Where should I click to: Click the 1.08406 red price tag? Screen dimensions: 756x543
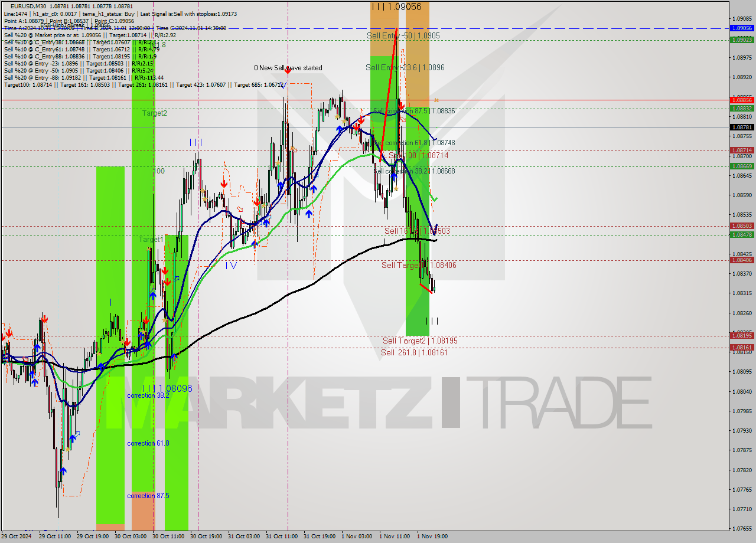click(742, 260)
